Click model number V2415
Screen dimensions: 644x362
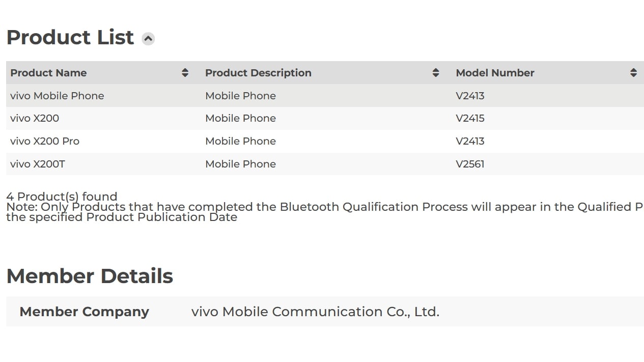click(x=470, y=118)
